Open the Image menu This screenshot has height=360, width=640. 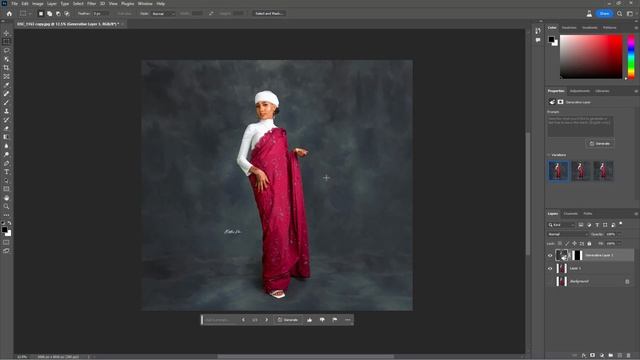37,4
